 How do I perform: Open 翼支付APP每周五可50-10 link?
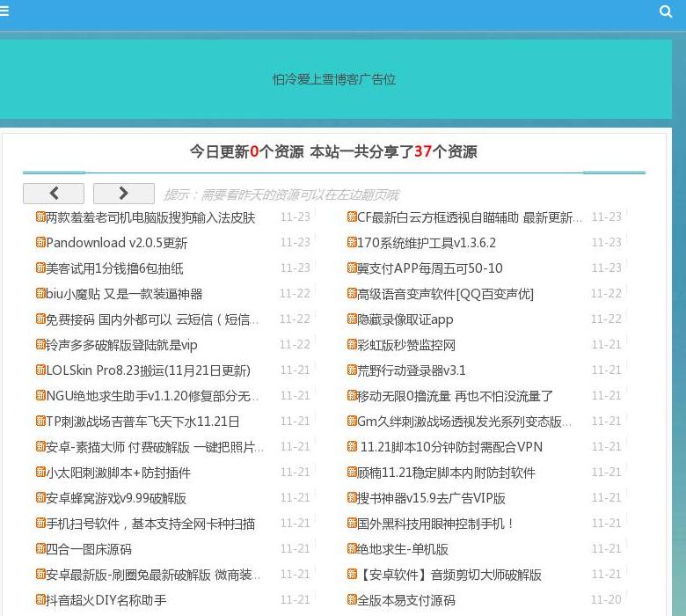(430, 268)
